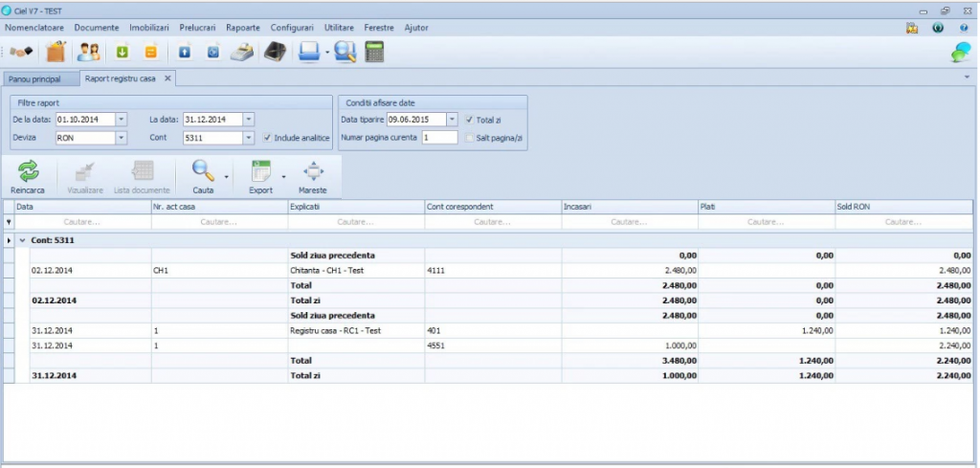980x468 pixels.
Task: Click the Incasari column header
Action: (630, 206)
